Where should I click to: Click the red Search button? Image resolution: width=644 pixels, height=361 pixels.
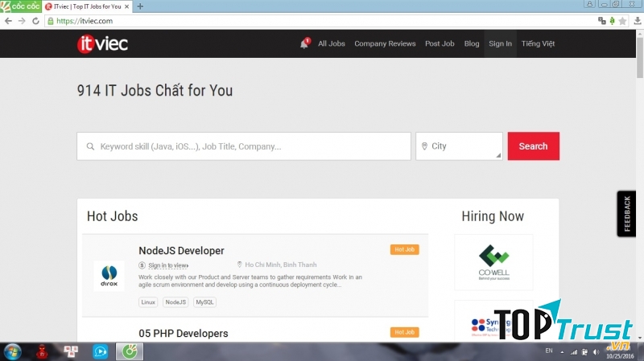coord(533,146)
